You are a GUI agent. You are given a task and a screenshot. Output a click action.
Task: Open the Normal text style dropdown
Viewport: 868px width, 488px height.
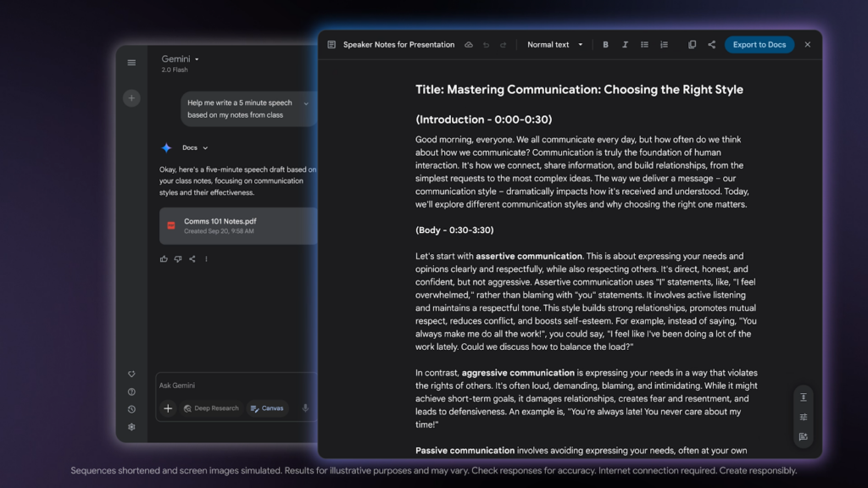coord(554,45)
